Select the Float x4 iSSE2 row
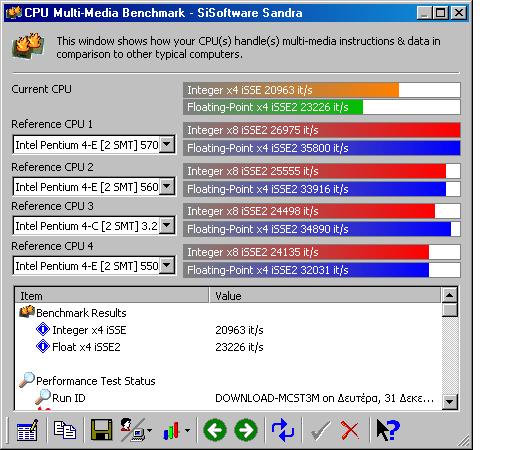The width and height of the screenshot is (512, 450). coord(86,347)
